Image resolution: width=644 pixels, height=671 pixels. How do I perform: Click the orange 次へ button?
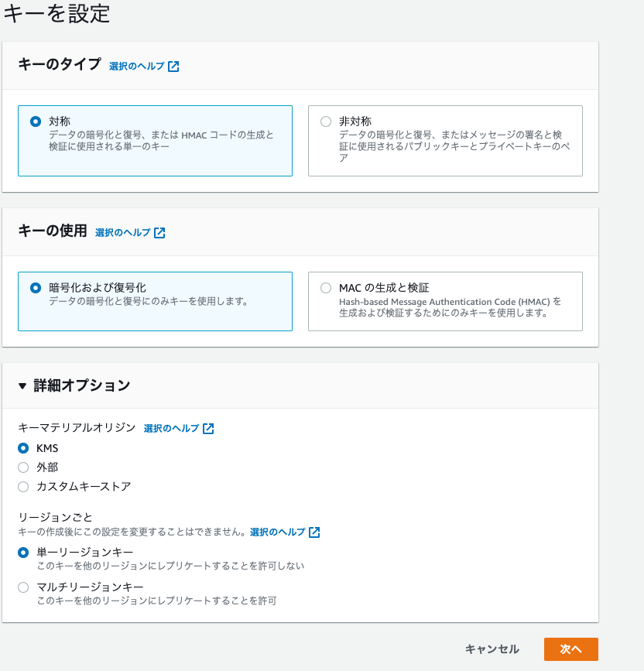pos(570,649)
